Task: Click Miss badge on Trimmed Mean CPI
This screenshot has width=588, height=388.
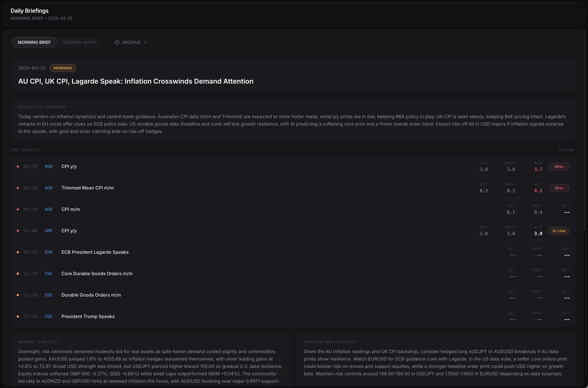Action: [559, 188]
